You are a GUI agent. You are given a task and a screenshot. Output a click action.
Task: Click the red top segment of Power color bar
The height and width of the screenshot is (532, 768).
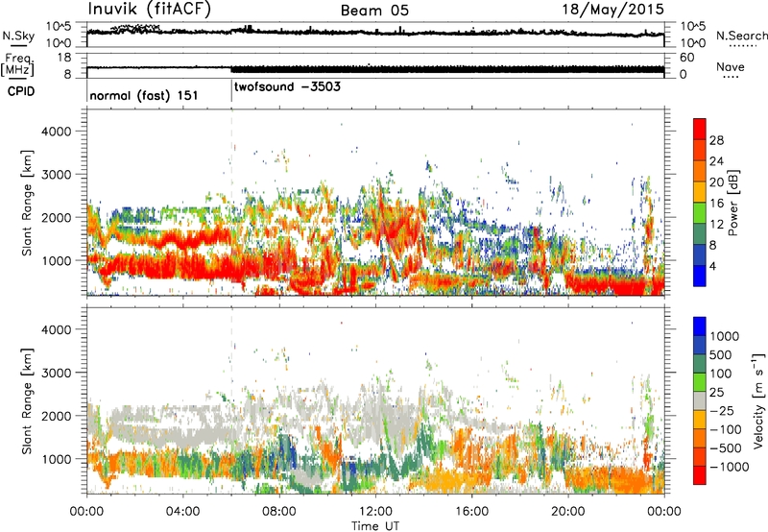tap(700, 129)
